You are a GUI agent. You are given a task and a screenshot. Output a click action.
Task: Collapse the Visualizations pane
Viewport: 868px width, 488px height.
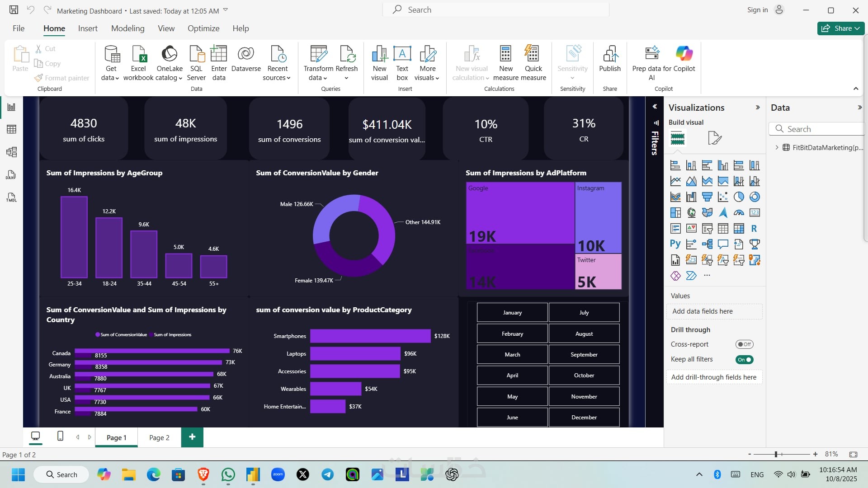(x=758, y=108)
